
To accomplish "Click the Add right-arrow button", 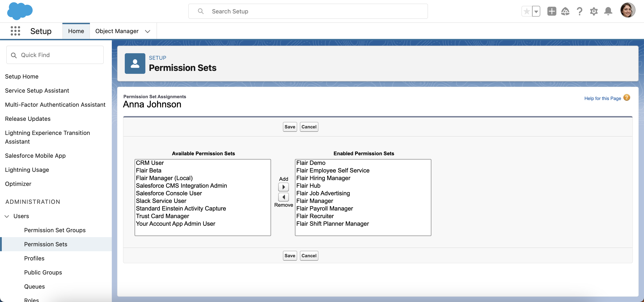I will (283, 187).
